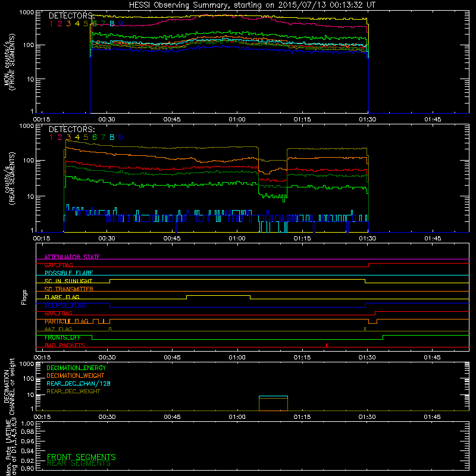
Task: Click blue detector 9 in front segments legend
Action: point(121,24)
